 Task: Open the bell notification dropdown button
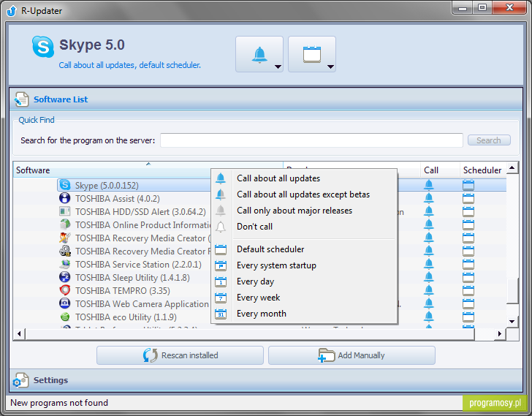pos(259,54)
